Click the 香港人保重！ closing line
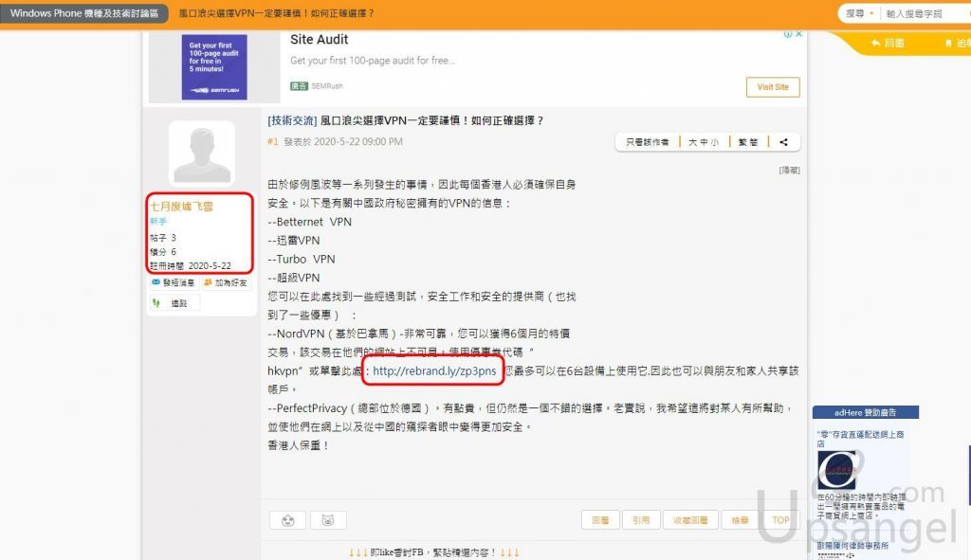 298,445
